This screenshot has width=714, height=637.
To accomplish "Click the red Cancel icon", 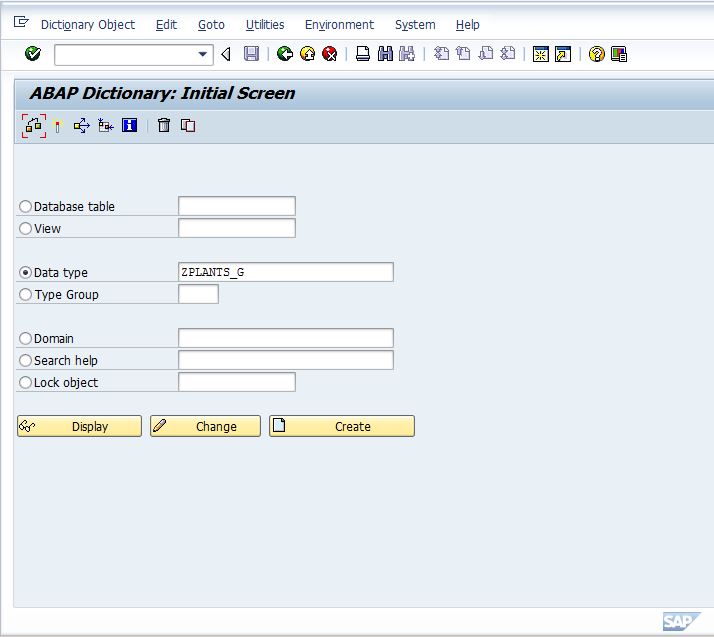I will (330, 54).
